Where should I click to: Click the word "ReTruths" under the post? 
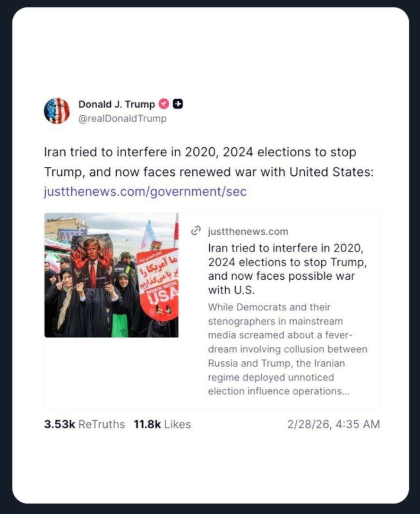102,424
